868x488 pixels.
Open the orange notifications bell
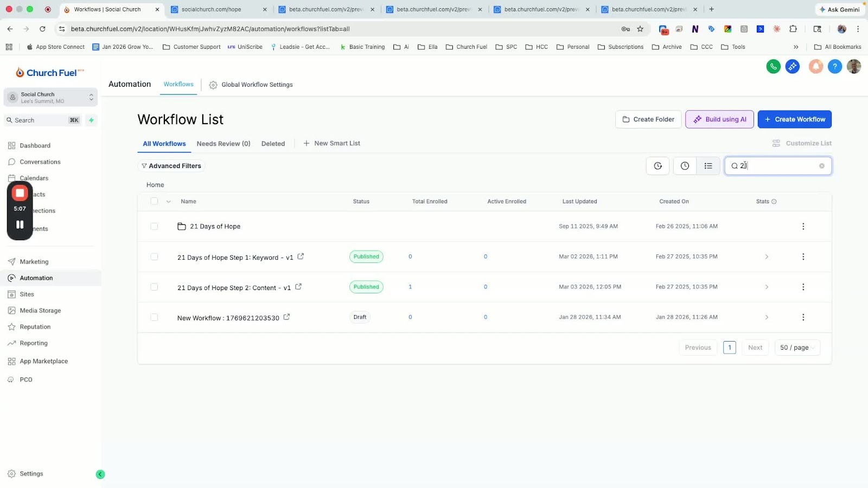tap(816, 67)
